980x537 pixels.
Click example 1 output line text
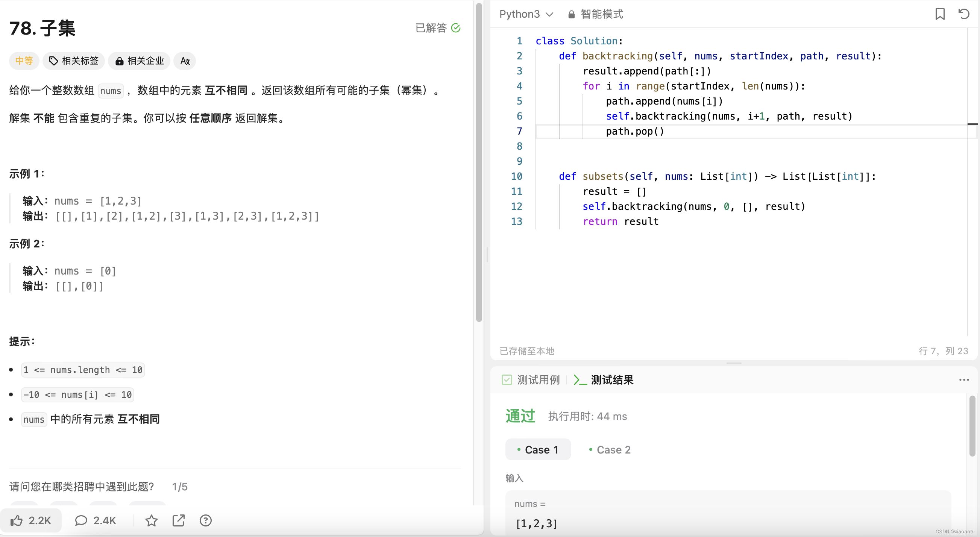pyautogui.click(x=171, y=216)
